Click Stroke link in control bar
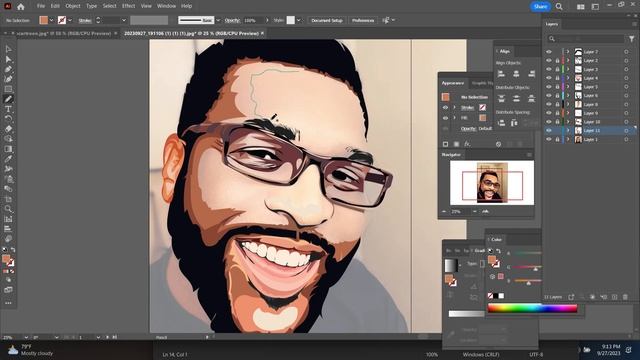The width and height of the screenshot is (640, 360). click(85, 20)
